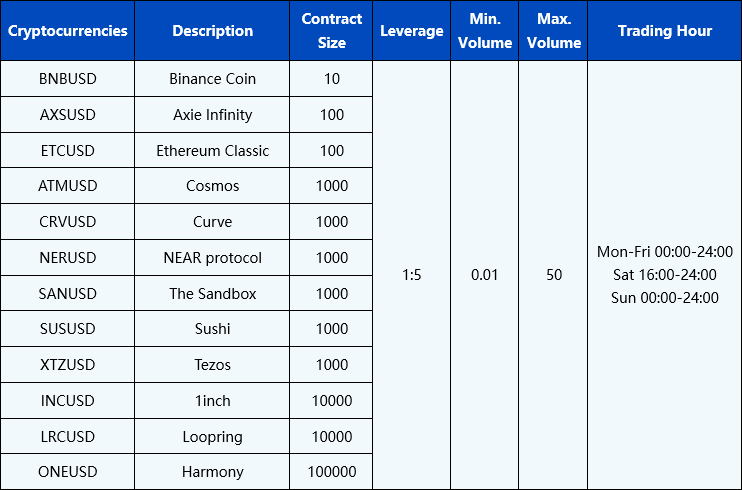Screen dimensions: 742x490
Task: Select the SUSUSD symbol cell
Action: (x=67, y=329)
